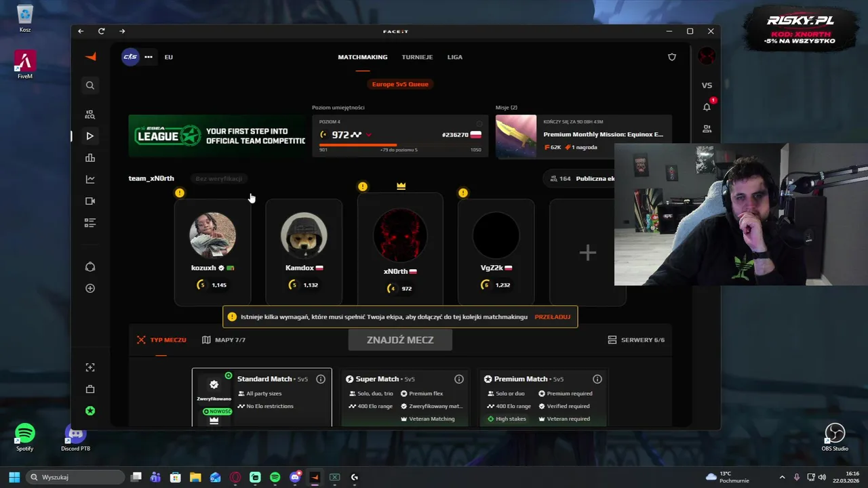
Task: Click the green star badge sidebar icon
Action: click(x=90, y=411)
